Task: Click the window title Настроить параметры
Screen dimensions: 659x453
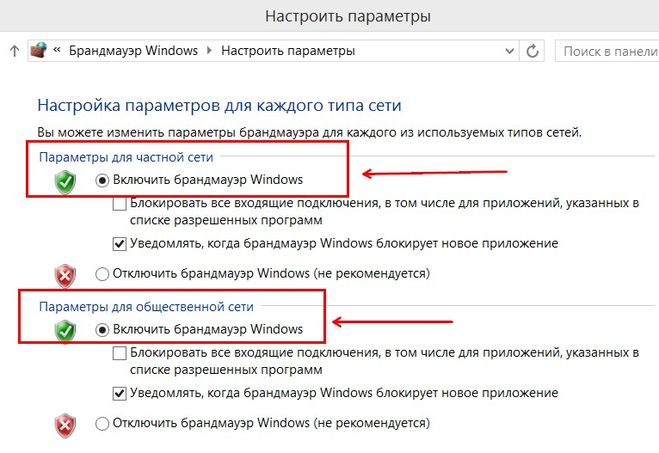Action: [348, 16]
